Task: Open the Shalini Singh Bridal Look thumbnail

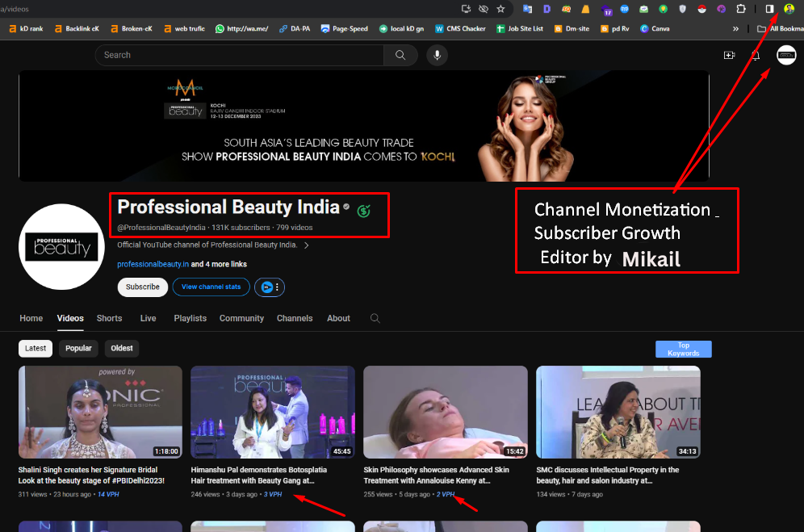Action: pos(100,412)
